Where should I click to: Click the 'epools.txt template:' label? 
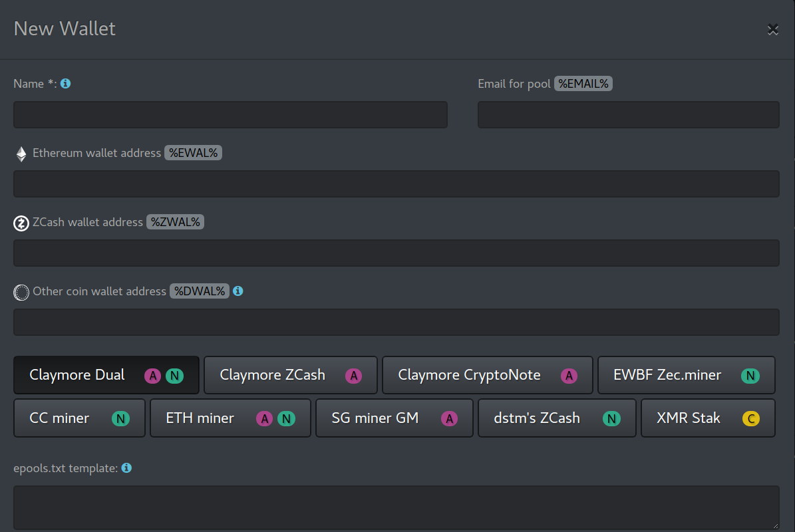[x=65, y=468]
